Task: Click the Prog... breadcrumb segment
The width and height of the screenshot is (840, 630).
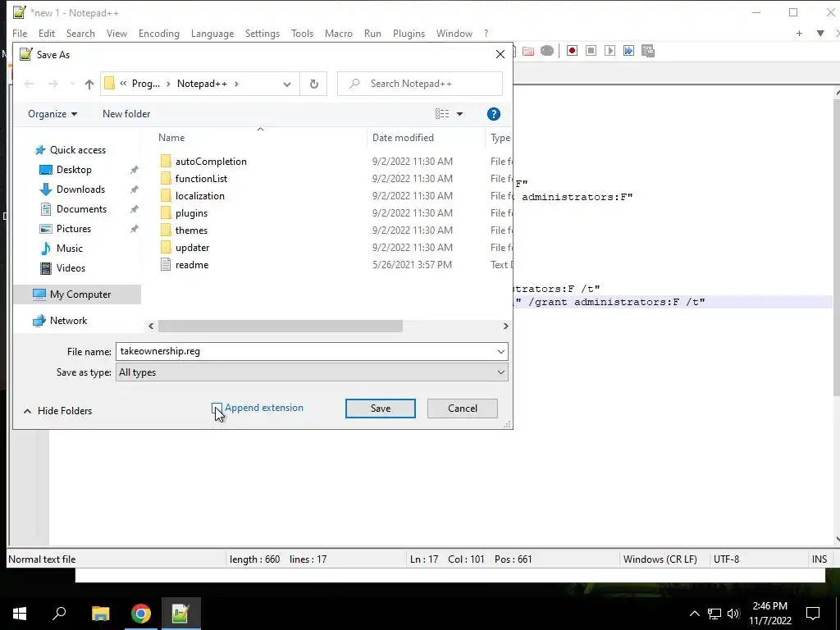Action: click(x=146, y=84)
